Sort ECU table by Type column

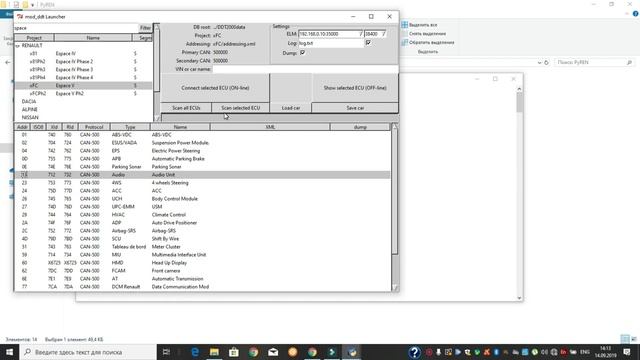click(x=130, y=127)
